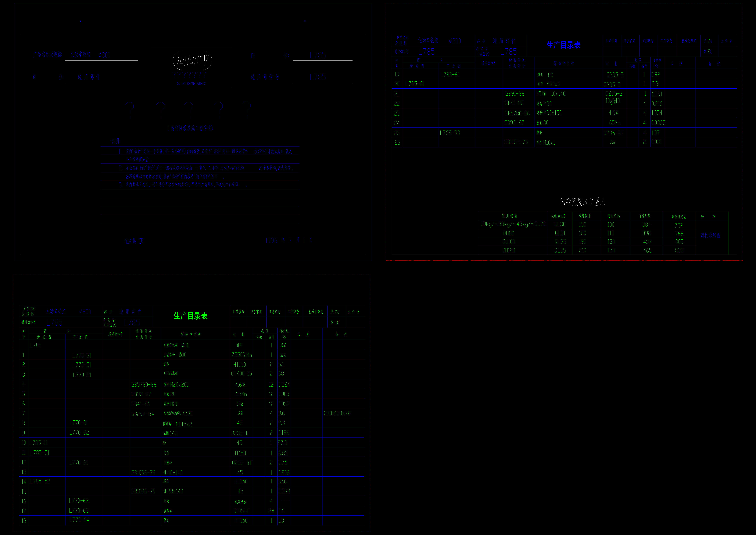This screenshot has width=756, height=535.
Task: Click standard 'GB1152-79'
Action: [x=516, y=142]
